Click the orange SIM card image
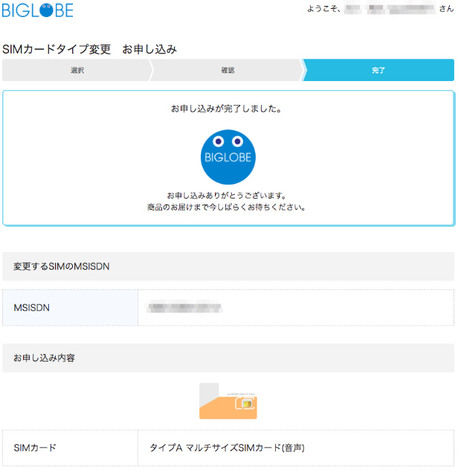 click(228, 401)
